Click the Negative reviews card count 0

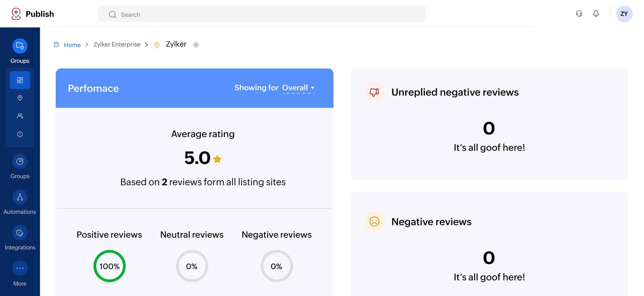click(x=489, y=258)
